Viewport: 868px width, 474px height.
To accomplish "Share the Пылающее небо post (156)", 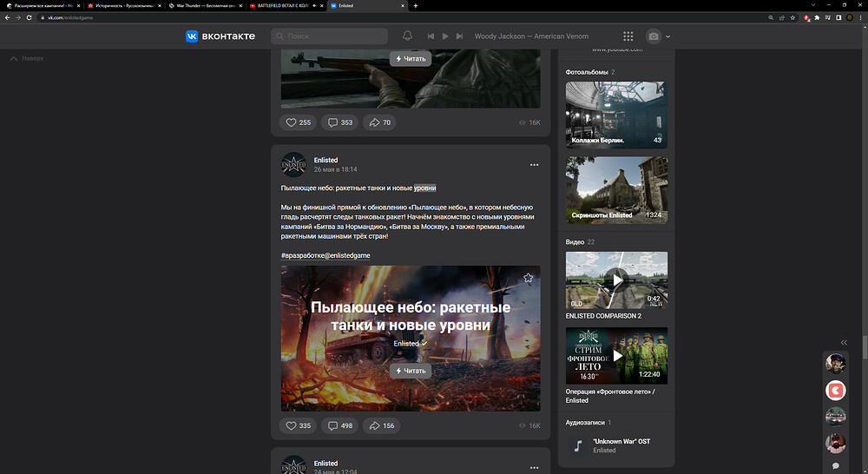I will pos(382,425).
